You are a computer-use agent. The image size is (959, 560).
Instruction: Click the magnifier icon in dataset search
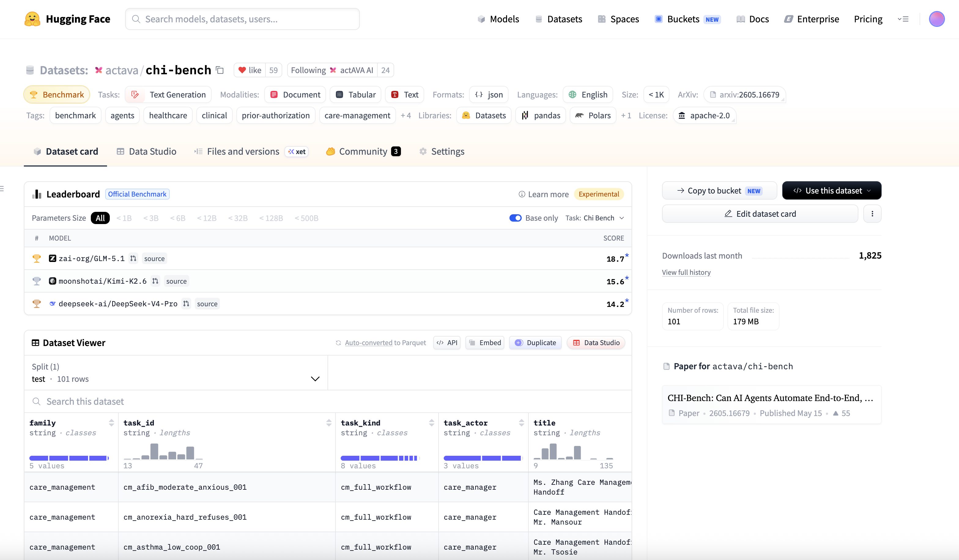pos(36,401)
